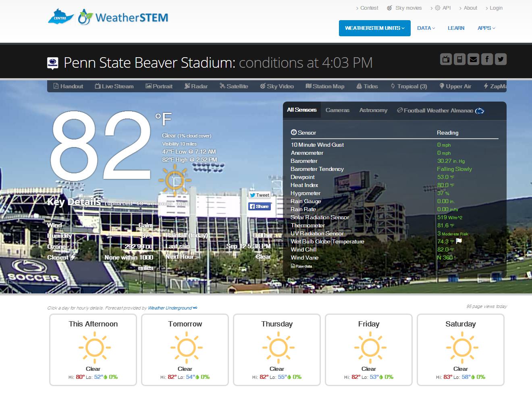
Task: Expand the Apps menu
Action: coord(486,28)
